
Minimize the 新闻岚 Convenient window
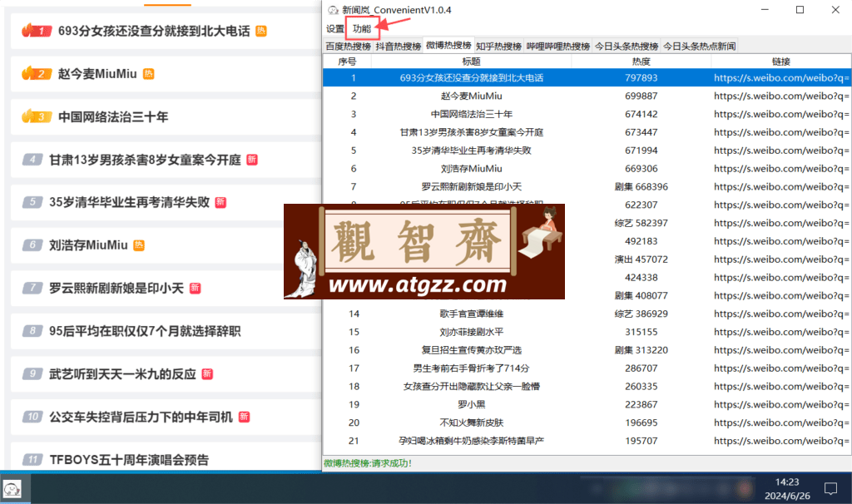coord(765,10)
